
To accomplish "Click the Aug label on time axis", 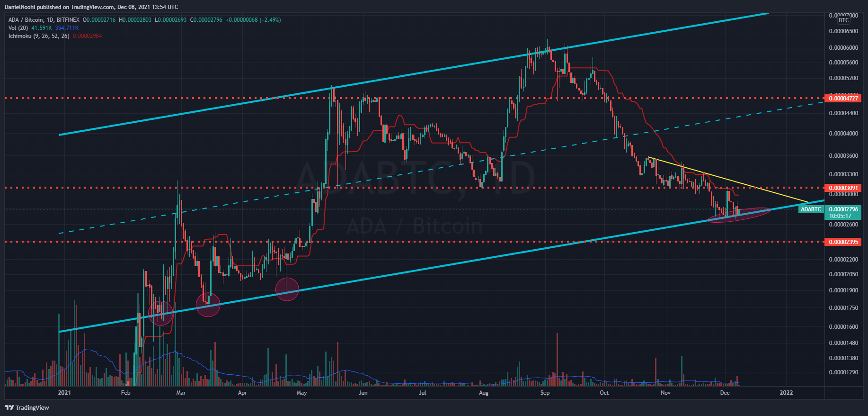I will click(x=484, y=393).
